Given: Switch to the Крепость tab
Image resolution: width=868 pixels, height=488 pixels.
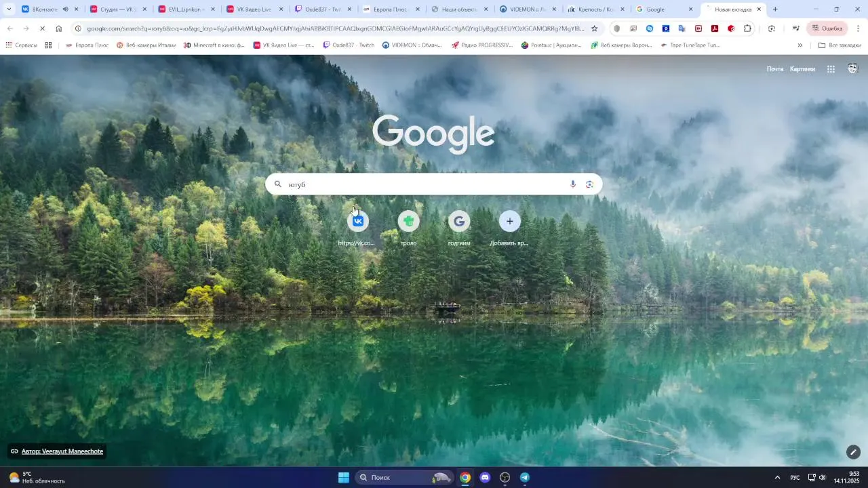Looking at the screenshot, I should (x=596, y=9).
